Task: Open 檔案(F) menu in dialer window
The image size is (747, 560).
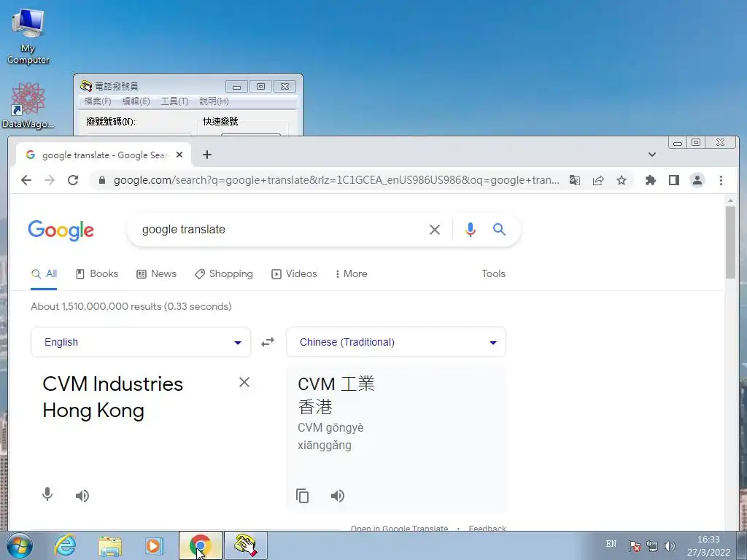Action: coord(98,101)
